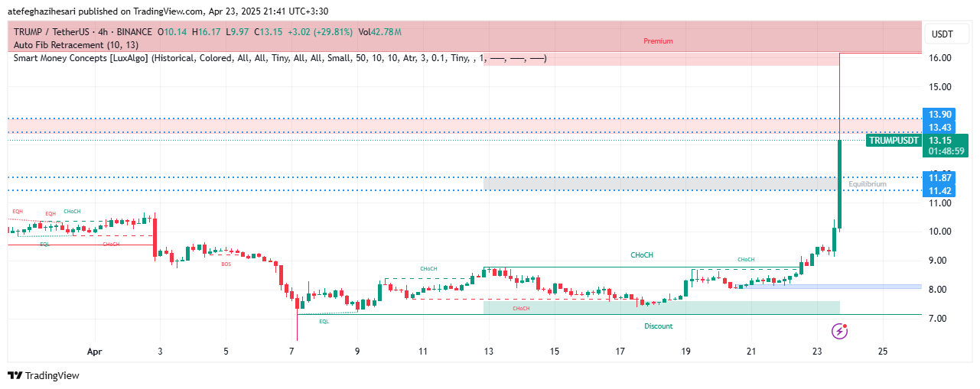Click the 13.90 price level tag
Screen dimensions: 980x389
click(x=939, y=115)
